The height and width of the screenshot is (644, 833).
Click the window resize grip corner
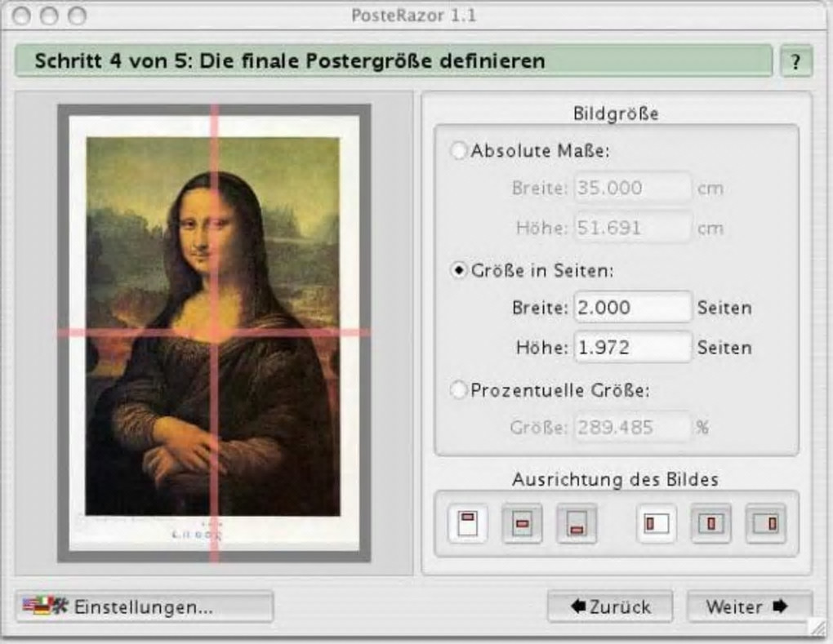pyautogui.click(x=817, y=627)
